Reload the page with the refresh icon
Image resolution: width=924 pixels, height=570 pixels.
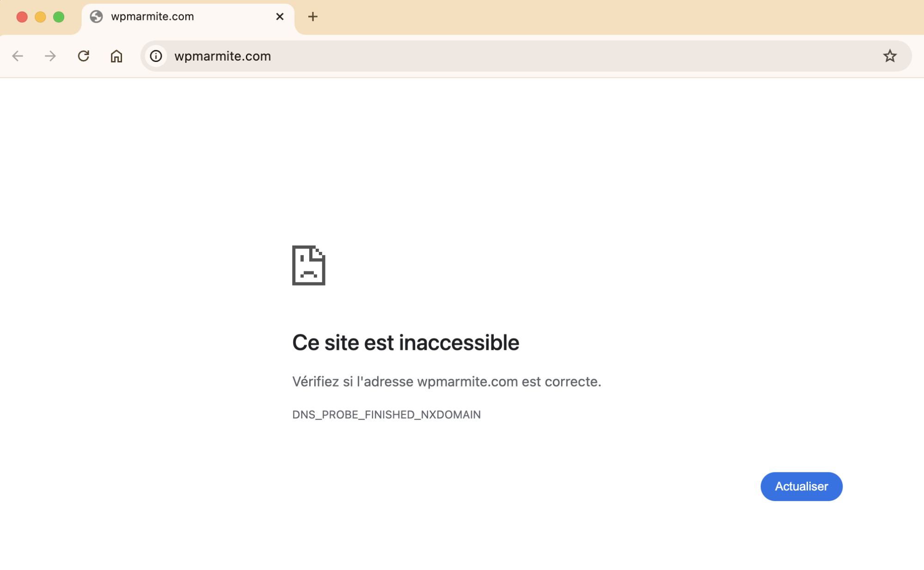tap(84, 56)
